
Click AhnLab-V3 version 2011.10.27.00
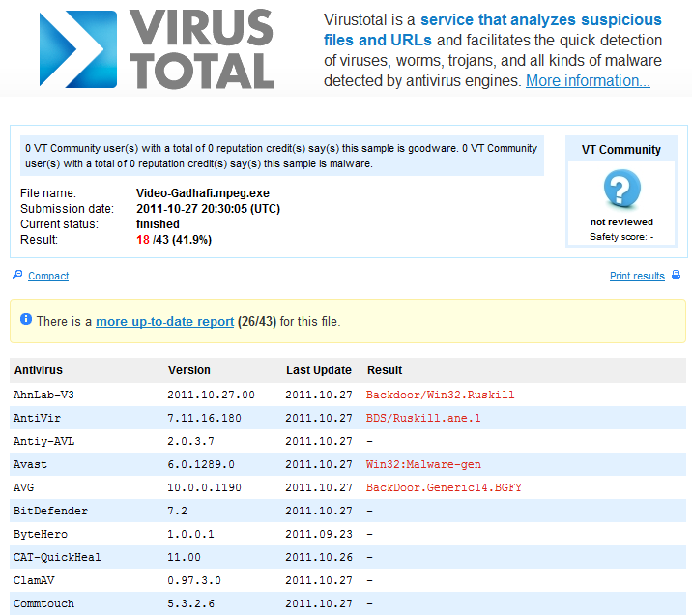click(x=211, y=395)
